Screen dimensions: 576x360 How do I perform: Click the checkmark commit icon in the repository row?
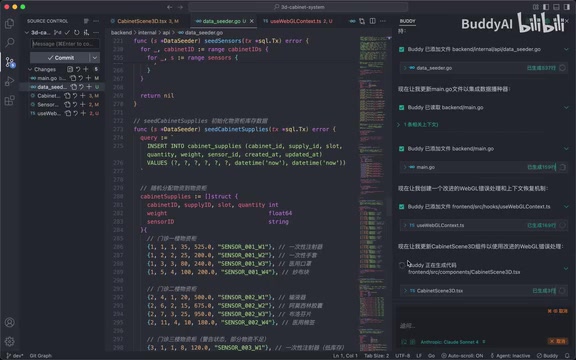pyautogui.click(x=67, y=33)
